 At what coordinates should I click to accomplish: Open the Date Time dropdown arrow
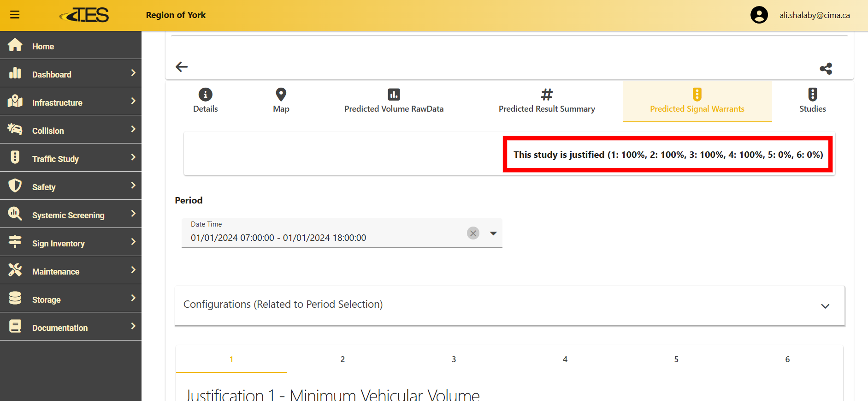(x=493, y=233)
